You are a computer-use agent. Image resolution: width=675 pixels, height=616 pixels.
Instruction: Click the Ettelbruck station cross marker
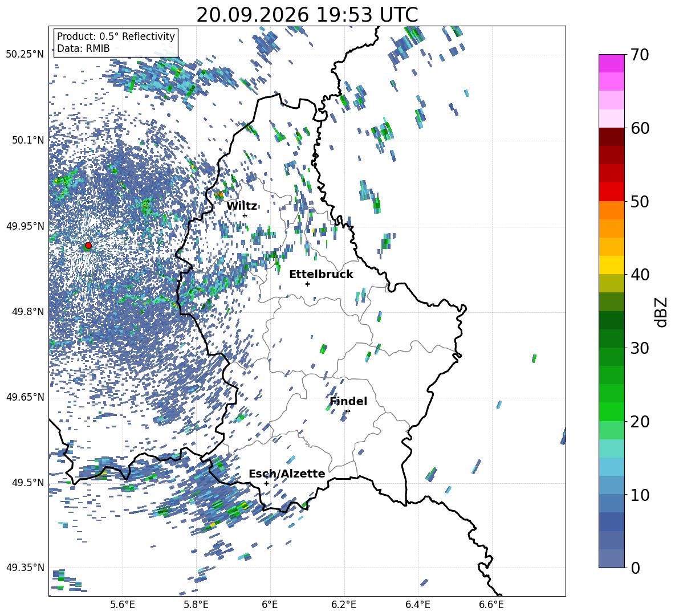point(307,284)
